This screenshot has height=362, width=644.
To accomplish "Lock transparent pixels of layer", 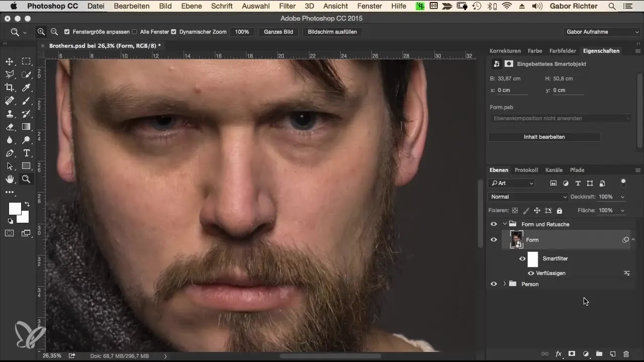I will click(515, 211).
